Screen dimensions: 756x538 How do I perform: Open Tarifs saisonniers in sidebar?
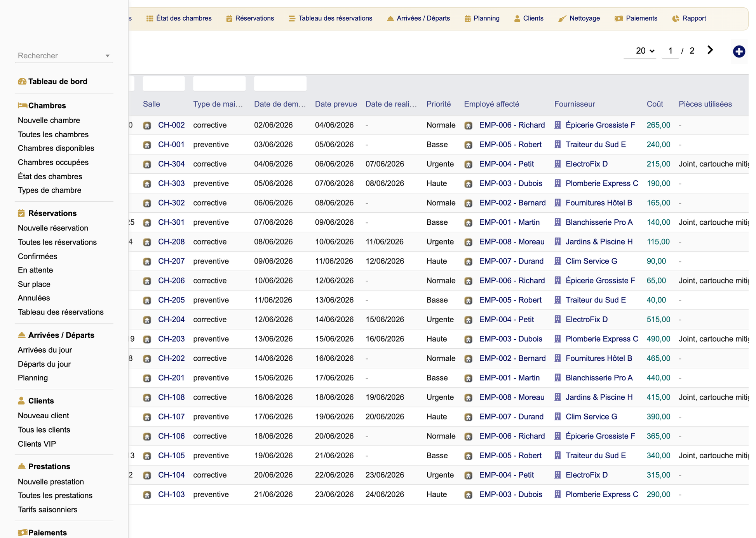(47, 510)
